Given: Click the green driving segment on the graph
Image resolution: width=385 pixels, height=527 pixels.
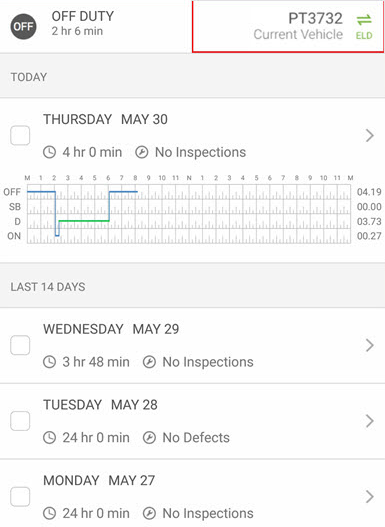Looking at the screenshot, I should pyautogui.click(x=84, y=221).
